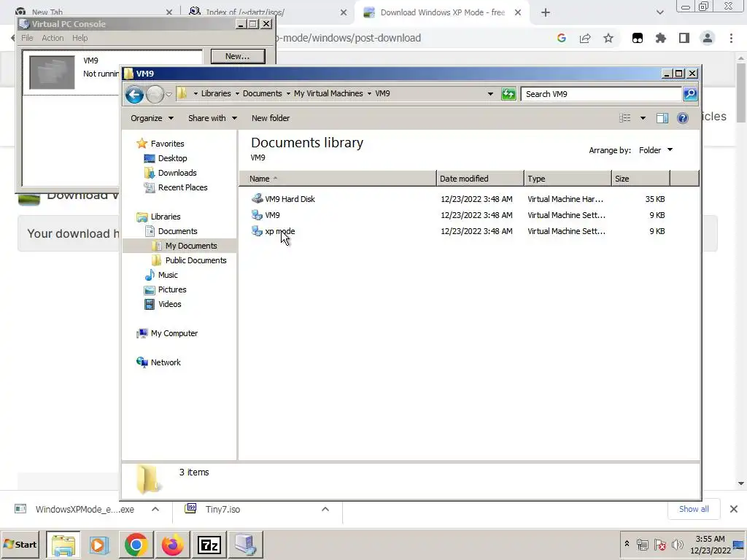
Task: Click the search magnifier button
Action: tap(690, 94)
